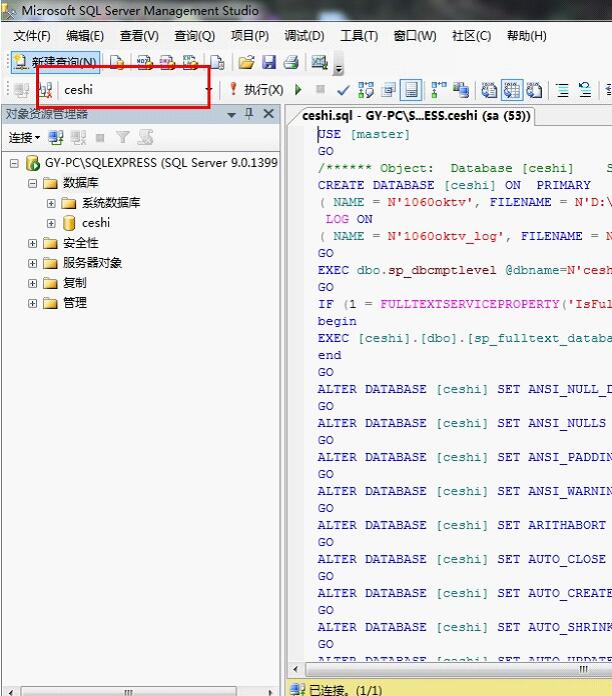Click the Open File folder toolbar icon
This screenshot has height=696, width=612.
tap(246, 62)
